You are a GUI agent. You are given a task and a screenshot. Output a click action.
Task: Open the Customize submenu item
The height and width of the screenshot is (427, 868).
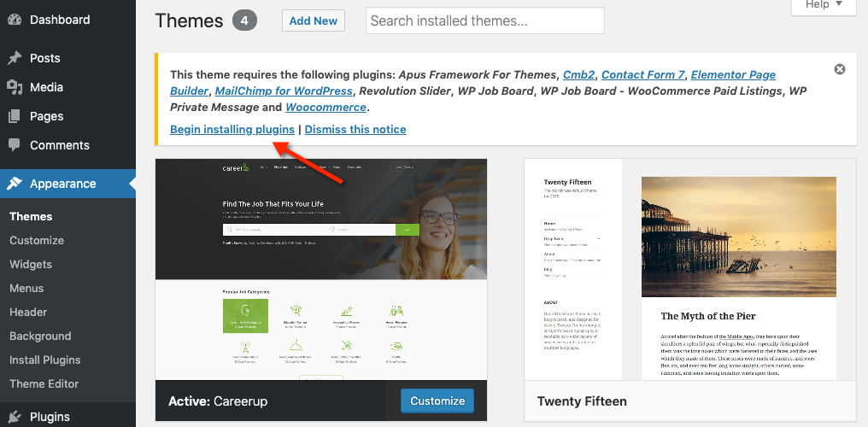[x=37, y=240]
